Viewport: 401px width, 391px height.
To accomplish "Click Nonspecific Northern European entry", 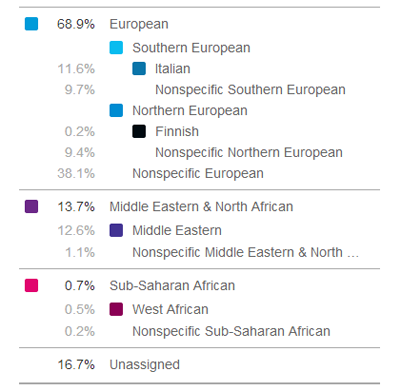I will (249, 152).
